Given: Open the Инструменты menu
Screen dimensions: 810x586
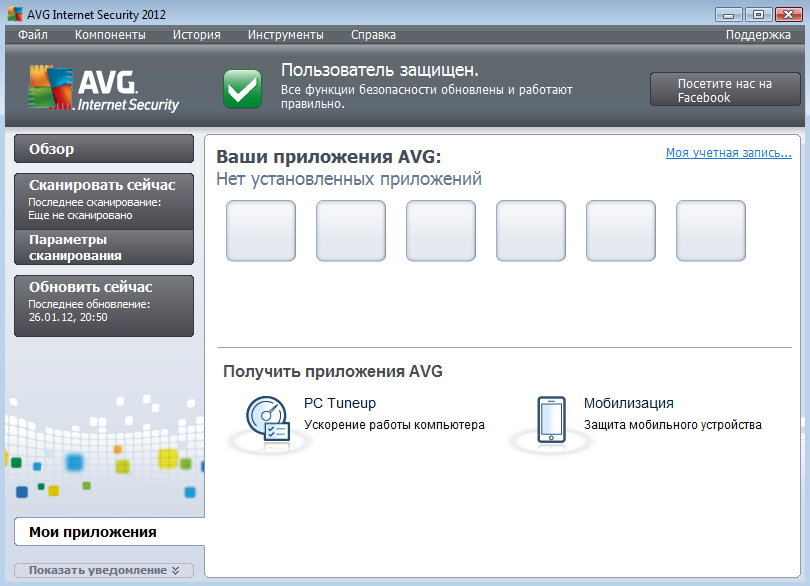Looking at the screenshot, I should pyautogui.click(x=286, y=35).
